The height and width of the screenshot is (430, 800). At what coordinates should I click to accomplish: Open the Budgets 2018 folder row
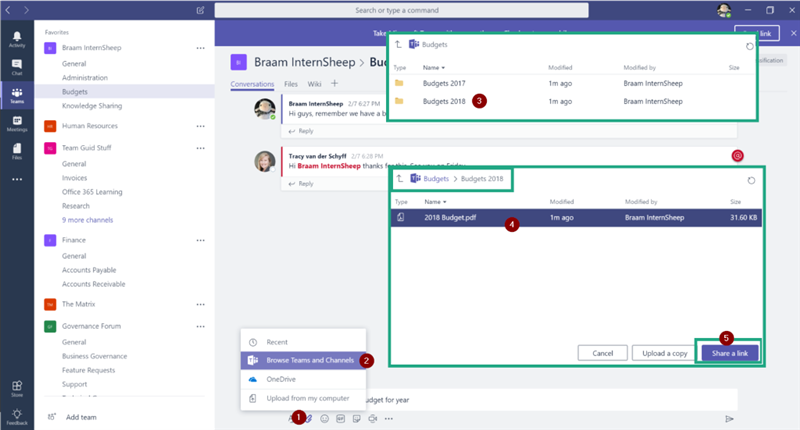tap(573, 101)
